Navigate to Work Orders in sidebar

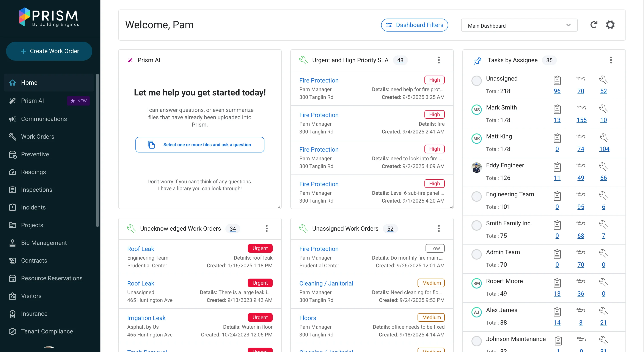38,136
